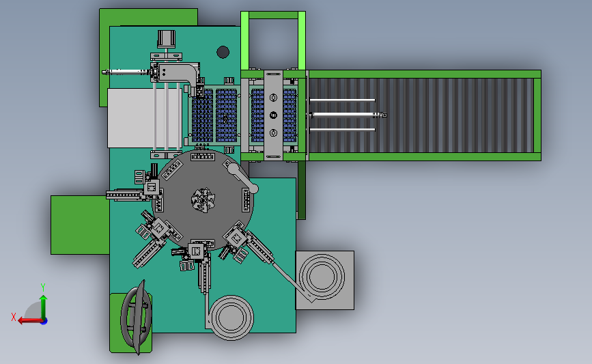Click the 'X' label of the axis triad
The width and height of the screenshot is (592, 364).
14,317
